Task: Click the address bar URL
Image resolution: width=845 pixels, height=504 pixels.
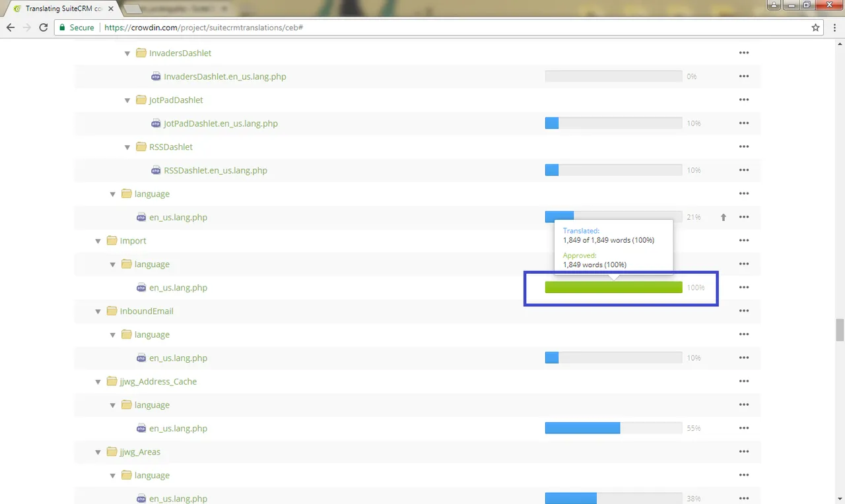Action: pos(203,28)
